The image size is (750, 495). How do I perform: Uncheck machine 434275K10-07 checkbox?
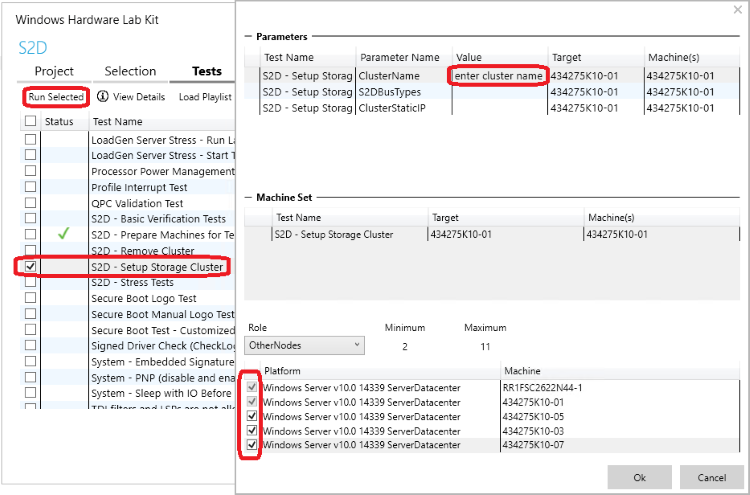(x=252, y=445)
